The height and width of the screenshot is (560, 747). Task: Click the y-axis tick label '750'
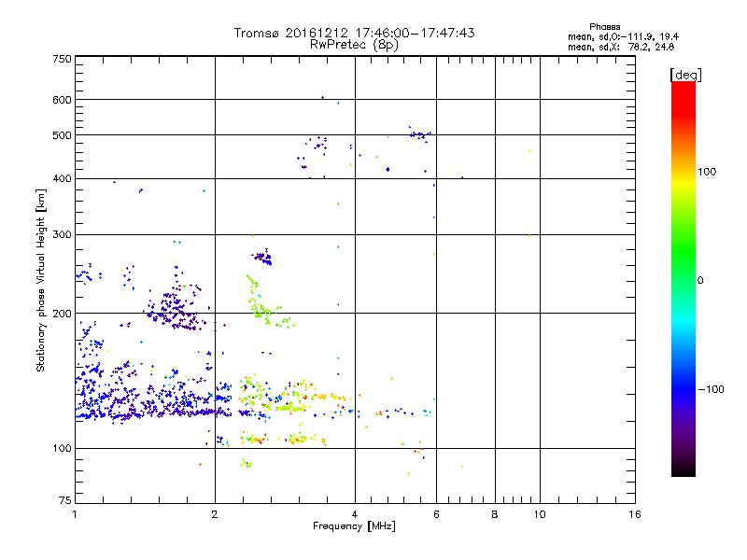tap(62, 59)
